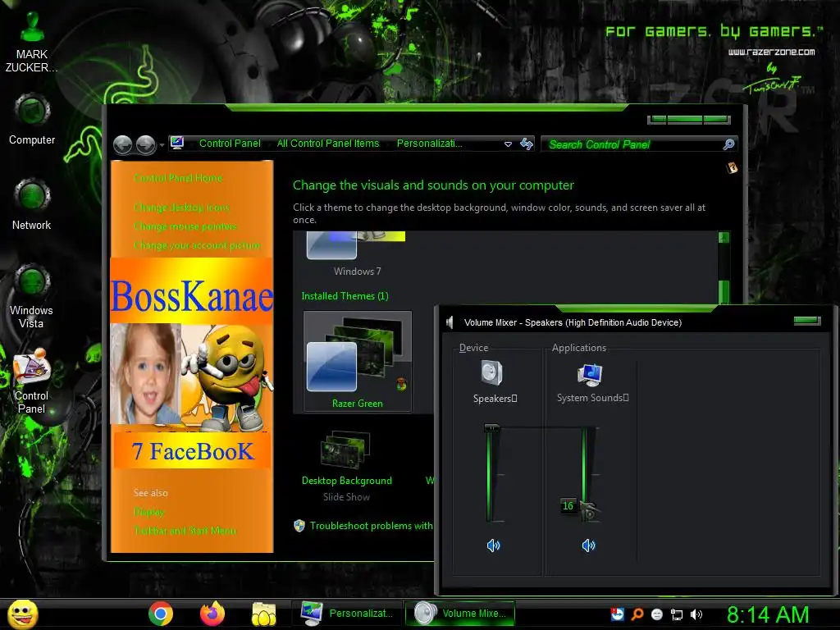Click the refresh icon next to address bar
Screen dimensions: 840x630
(x=527, y=144)
